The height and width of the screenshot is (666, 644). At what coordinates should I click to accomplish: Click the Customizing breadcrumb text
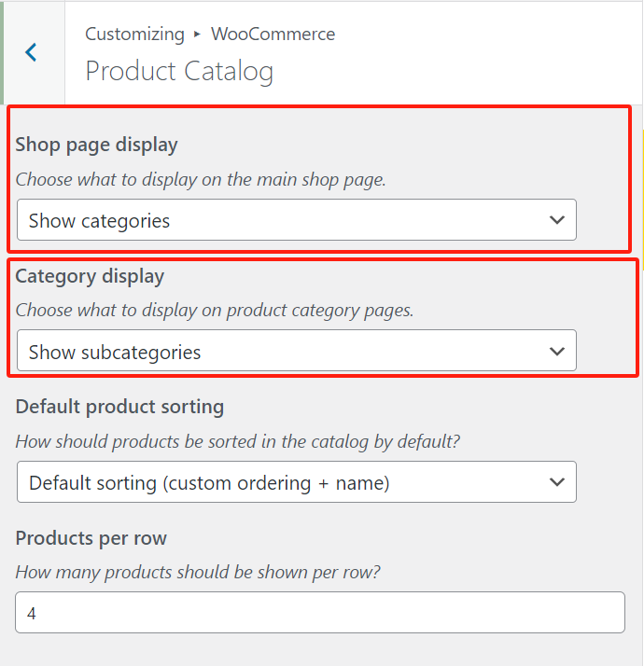tap(134, 35)
